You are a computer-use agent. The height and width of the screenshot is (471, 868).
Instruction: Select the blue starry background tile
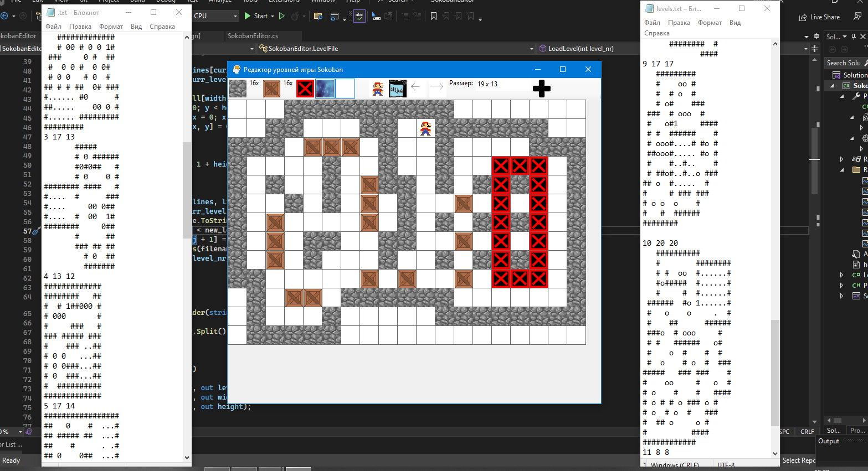325,89
